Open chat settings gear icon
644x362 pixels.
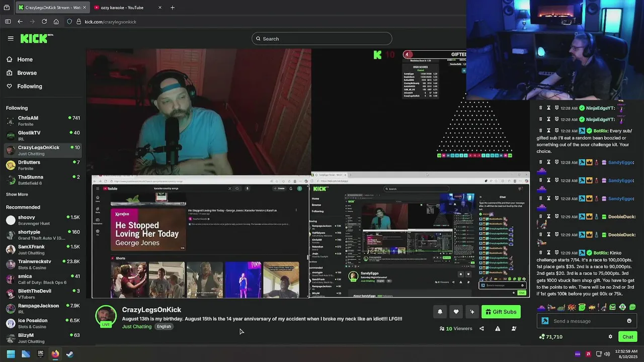610,337
